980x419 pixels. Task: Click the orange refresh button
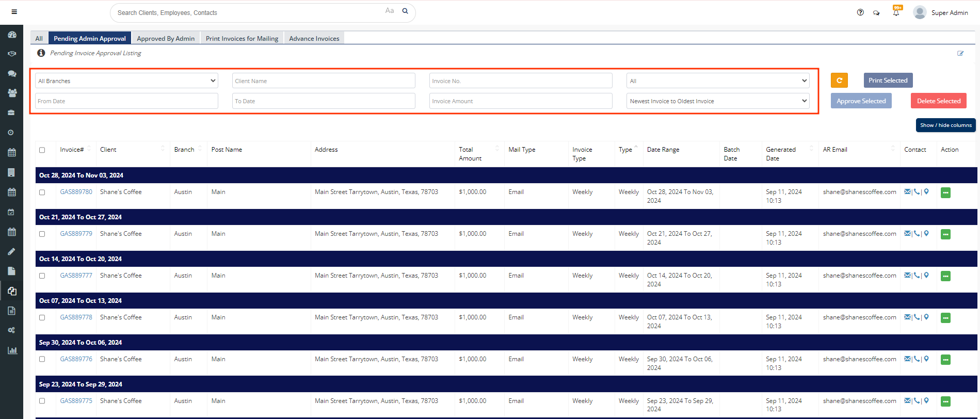839,80
